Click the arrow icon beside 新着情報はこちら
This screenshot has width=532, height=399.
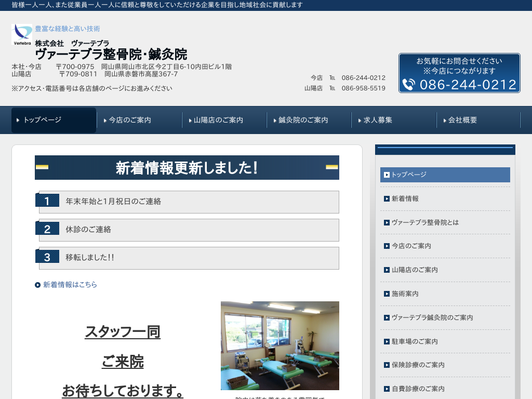[x=37, y=285]
